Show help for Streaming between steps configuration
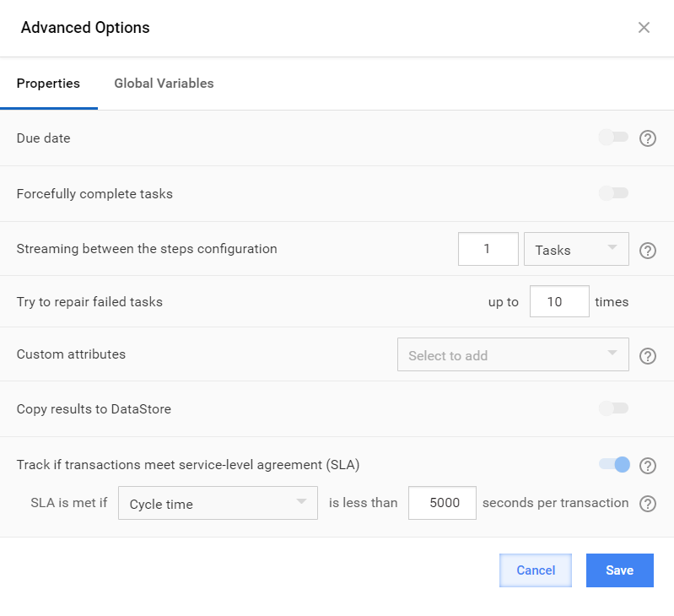Screen dimensions: 674x616 tap(647, 250)
